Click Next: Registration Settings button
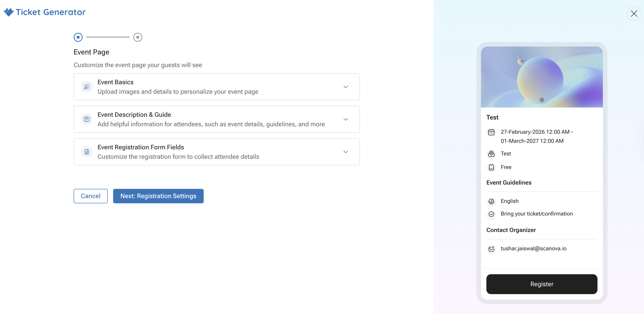The height and width of the screenshot is (314, 644). tap(158, 196)
